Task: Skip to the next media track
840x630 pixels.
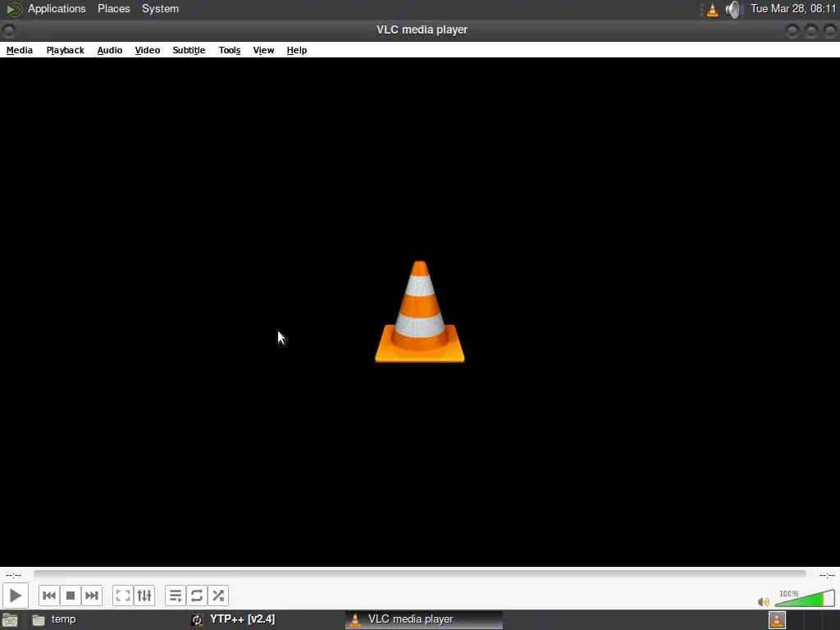Action: [x=92, y=596]
